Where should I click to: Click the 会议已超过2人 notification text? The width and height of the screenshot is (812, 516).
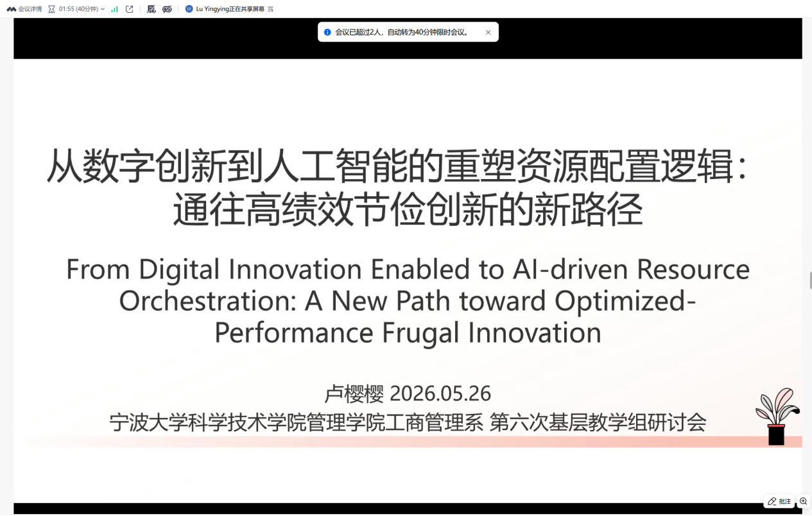point(403,32)
